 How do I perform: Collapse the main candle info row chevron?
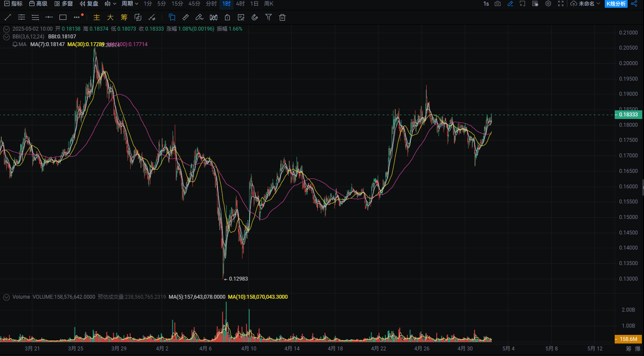(x=6, y=29)
